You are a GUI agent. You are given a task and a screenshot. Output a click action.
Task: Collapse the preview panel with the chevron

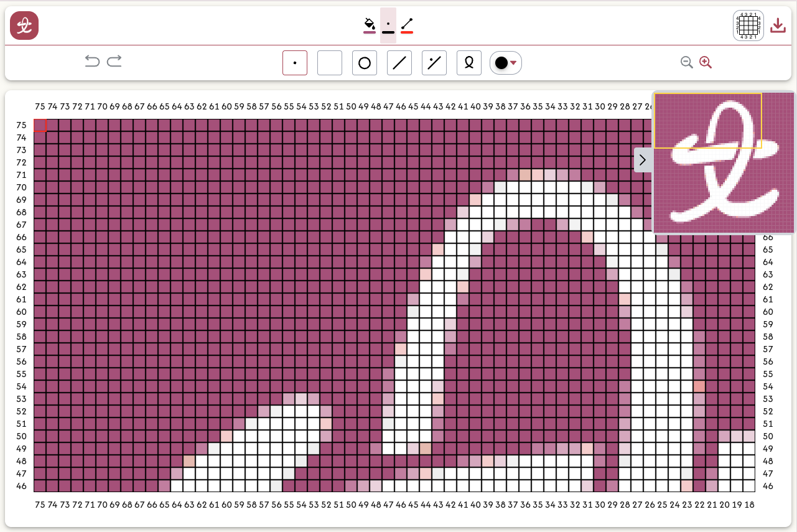[x=643, y=159]
